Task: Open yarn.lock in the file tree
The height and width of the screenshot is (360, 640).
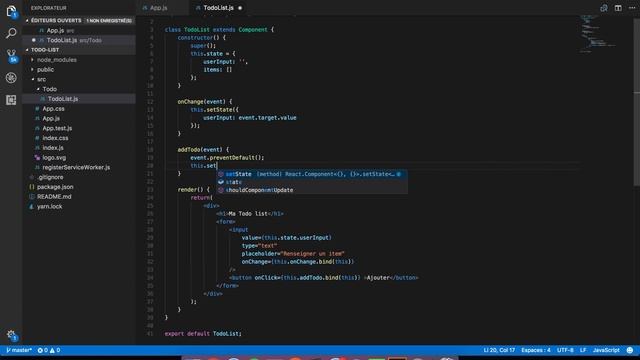Action: point(79,207)
